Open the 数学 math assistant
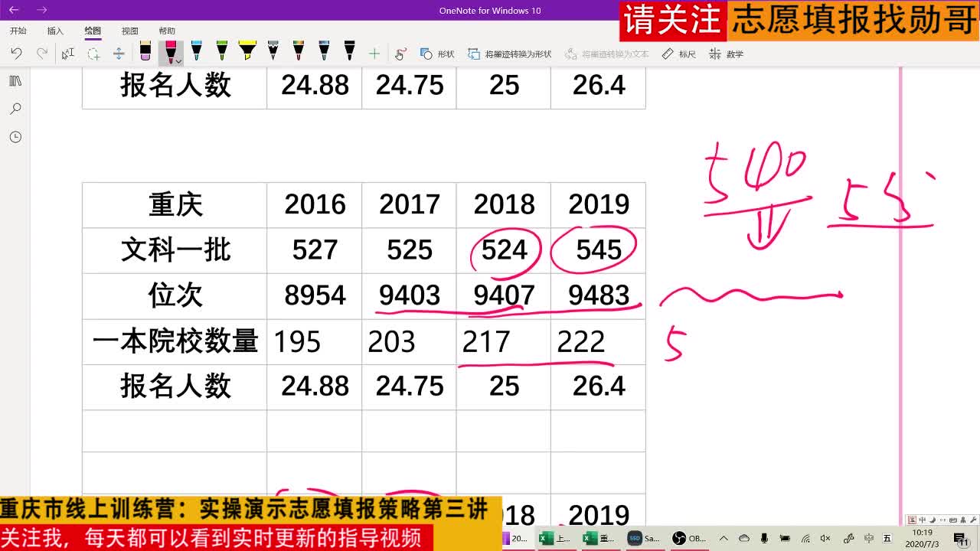This screenshot has height=551, width=980. (727, 54)
